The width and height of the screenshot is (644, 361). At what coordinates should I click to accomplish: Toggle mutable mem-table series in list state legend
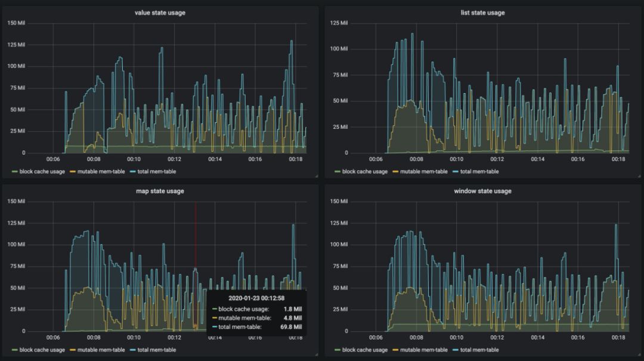click(x=423, y=172)
